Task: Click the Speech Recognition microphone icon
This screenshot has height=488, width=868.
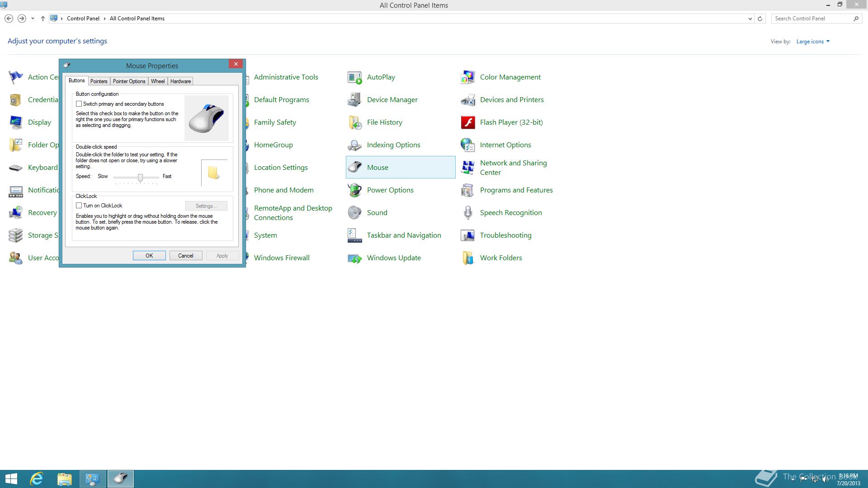Action: click(x=467, y=213)
